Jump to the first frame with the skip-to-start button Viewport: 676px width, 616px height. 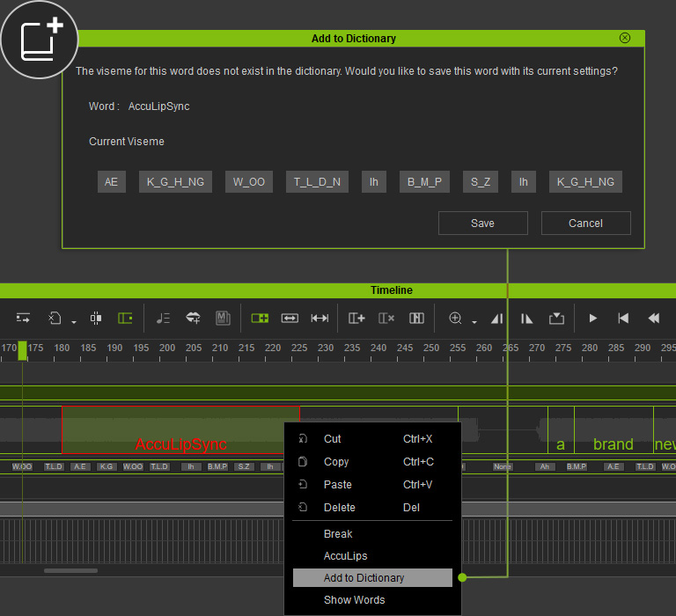[x=623, y=318]
